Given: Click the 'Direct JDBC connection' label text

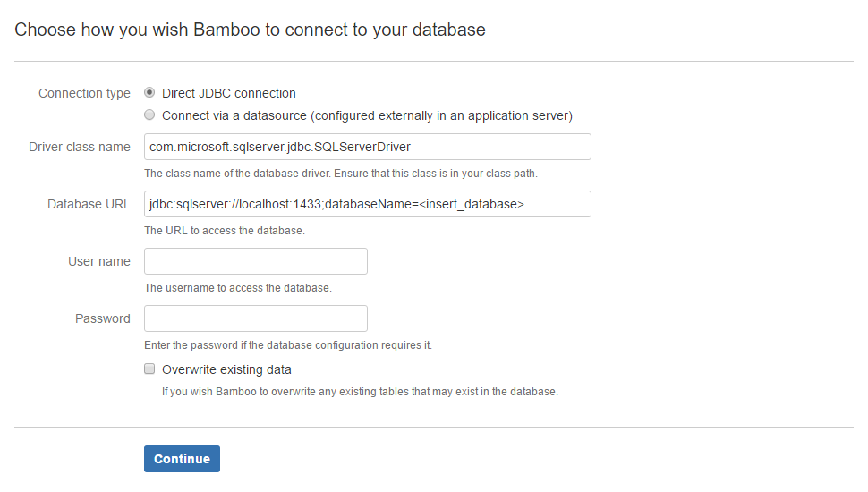Looking at the screenshot, I should [x=228, y=93].
